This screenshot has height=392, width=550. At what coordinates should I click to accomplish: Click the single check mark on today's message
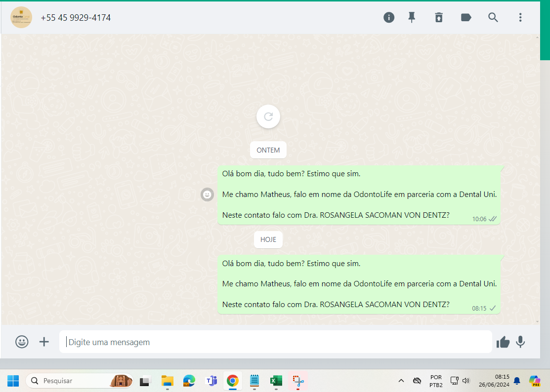[x=493, y=308]
